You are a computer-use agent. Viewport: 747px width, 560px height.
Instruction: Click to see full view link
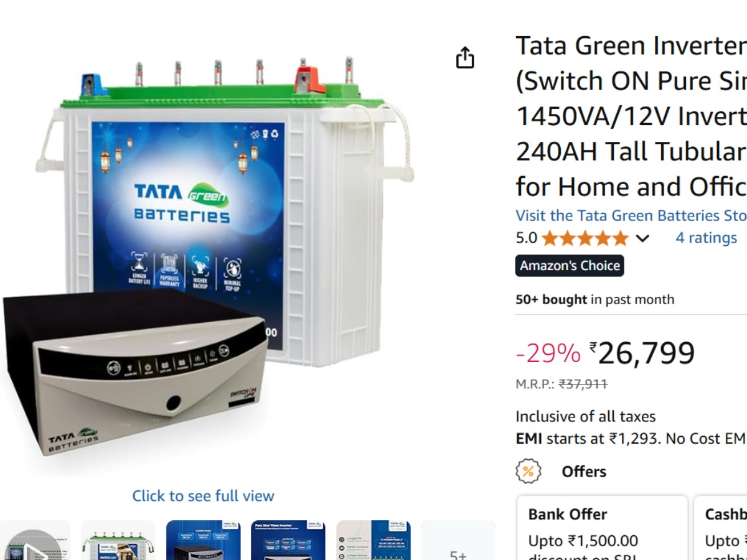203,496
